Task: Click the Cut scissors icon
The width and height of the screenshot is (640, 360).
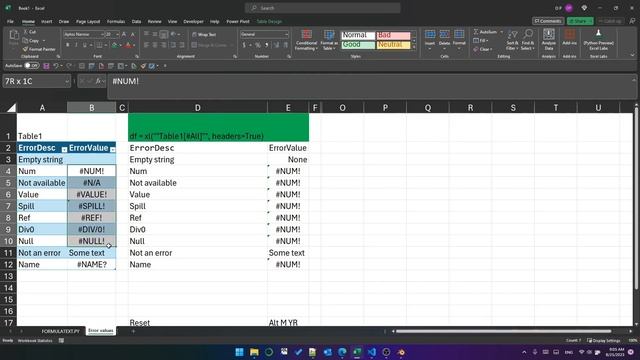Action: point(25,32)
